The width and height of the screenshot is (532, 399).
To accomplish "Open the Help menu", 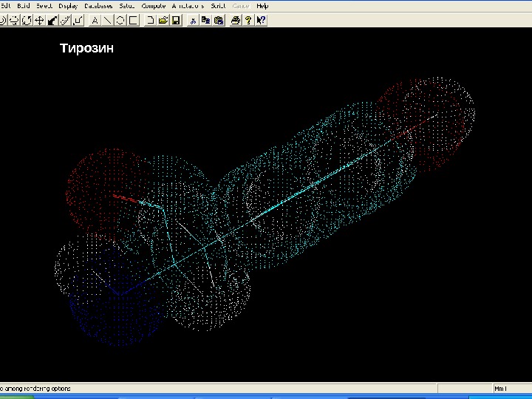I will point(262,6).
